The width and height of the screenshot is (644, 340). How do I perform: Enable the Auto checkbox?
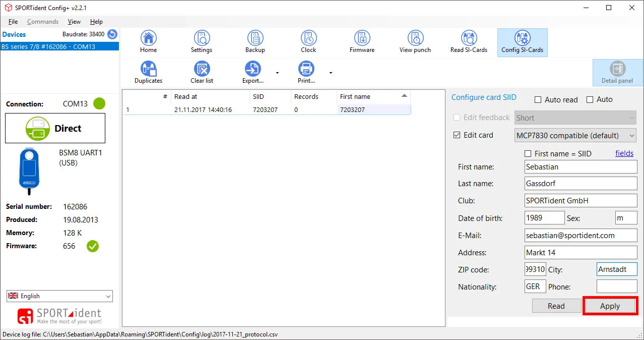click(x=590, y=100)
